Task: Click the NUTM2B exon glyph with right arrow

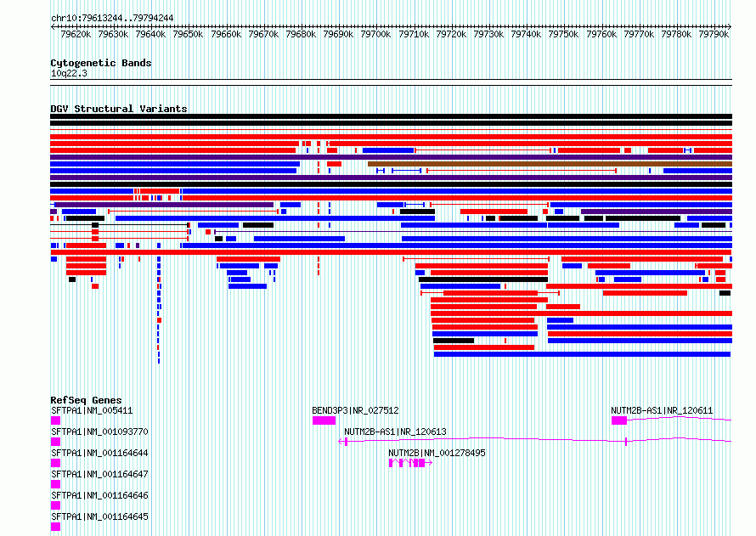Action: (x=410, y=463)
